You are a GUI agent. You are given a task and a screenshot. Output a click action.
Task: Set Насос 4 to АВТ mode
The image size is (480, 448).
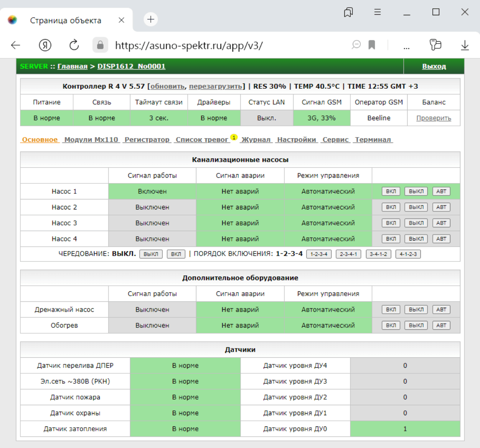(441, 239)
